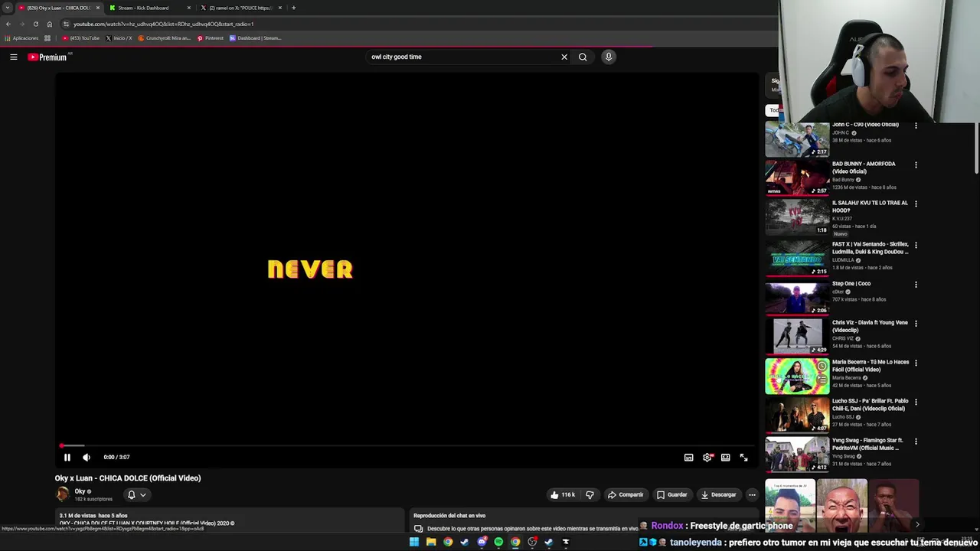
Task: Open more actions ellipsis beside Descargar
Action: [x=752, y=494]
